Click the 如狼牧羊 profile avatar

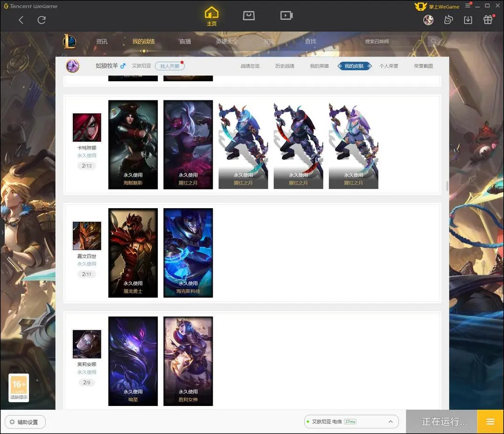pos(73,66)
